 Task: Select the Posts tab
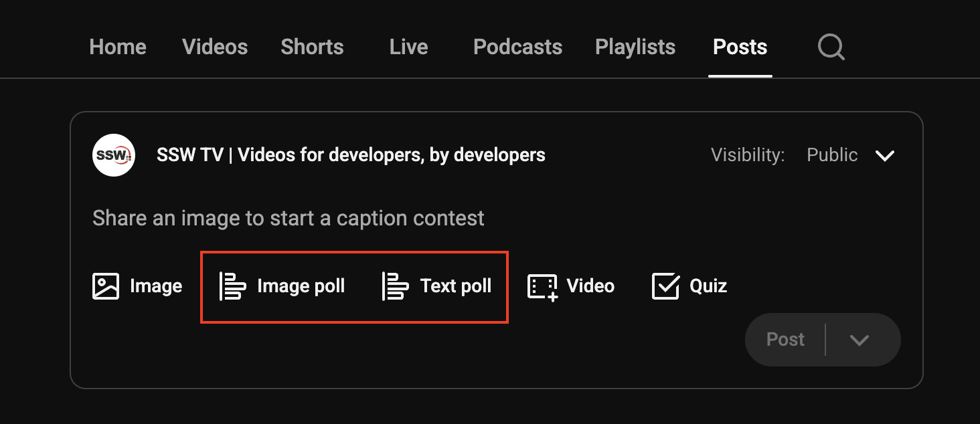click(x=740, y=47)
